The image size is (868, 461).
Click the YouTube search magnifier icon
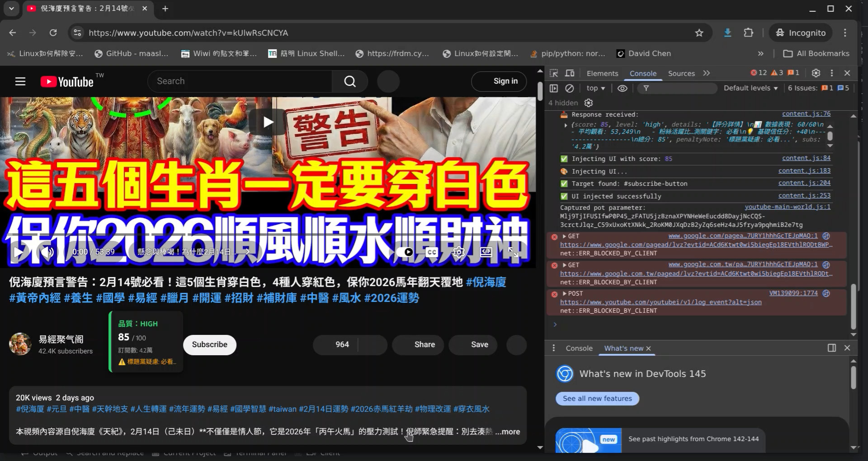349,81
